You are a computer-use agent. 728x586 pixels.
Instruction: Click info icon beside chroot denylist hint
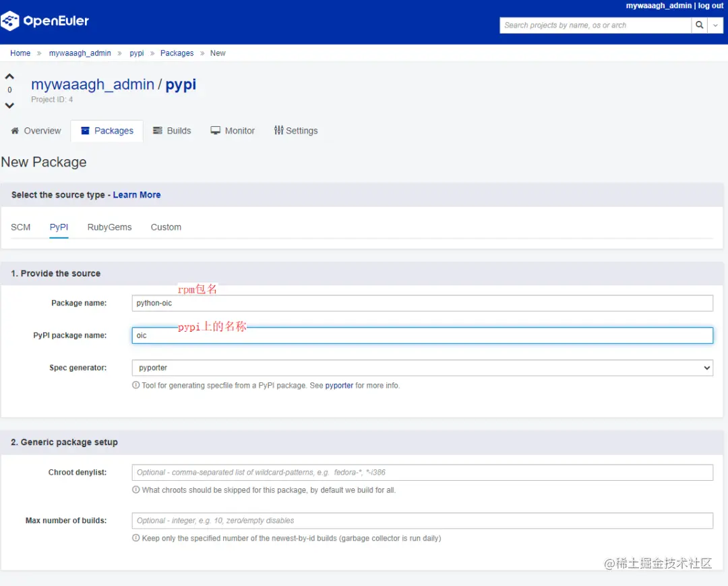[135, 490]
